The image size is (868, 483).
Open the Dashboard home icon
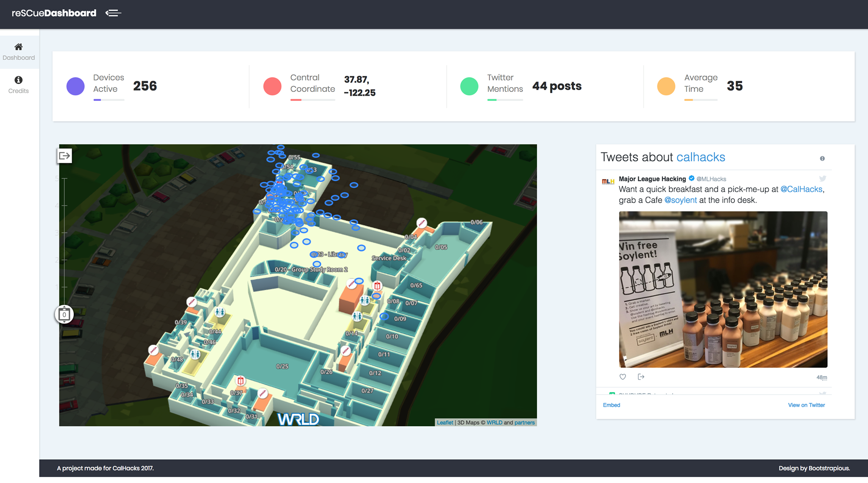[x=19, y=47]
